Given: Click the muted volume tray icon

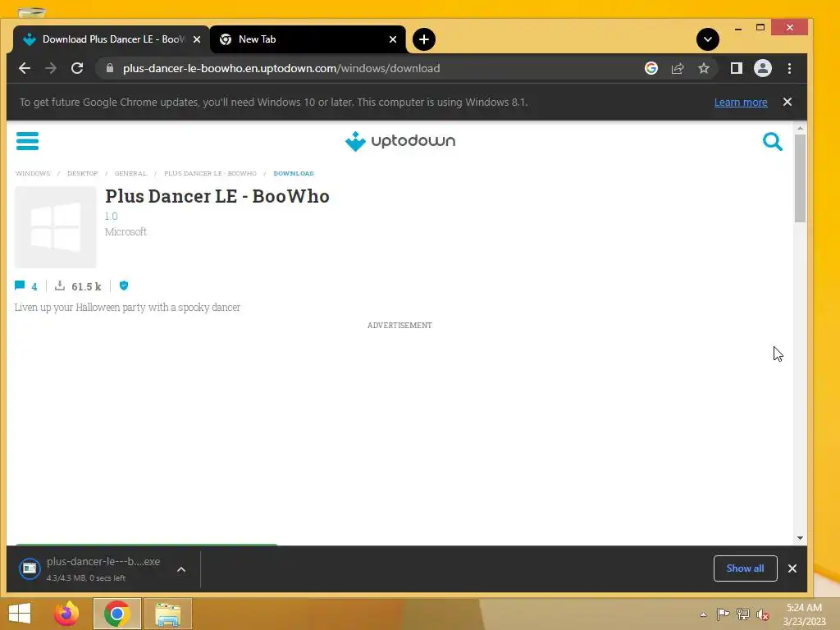Looking at the screenshot, I should (763, 614).
